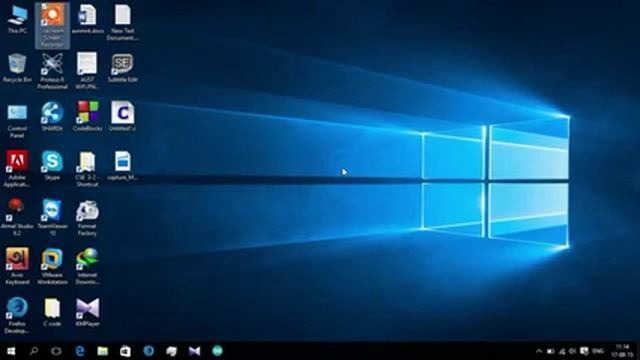Select the AUST WiFi image file icon

87,71
